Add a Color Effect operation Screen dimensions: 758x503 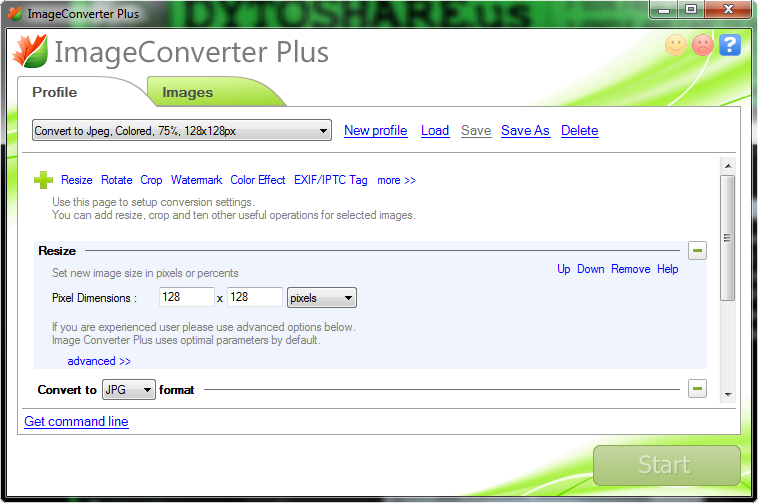point(258,180)
